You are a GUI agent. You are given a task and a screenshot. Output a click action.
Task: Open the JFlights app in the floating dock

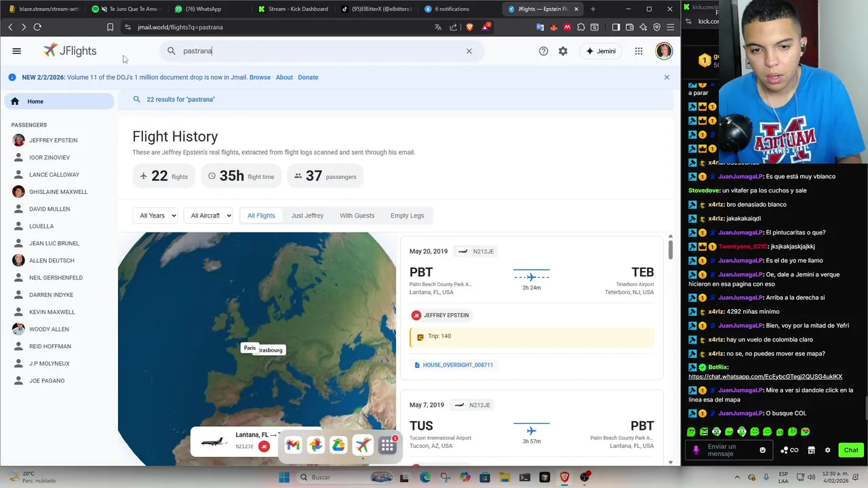(x=363, y=445)
